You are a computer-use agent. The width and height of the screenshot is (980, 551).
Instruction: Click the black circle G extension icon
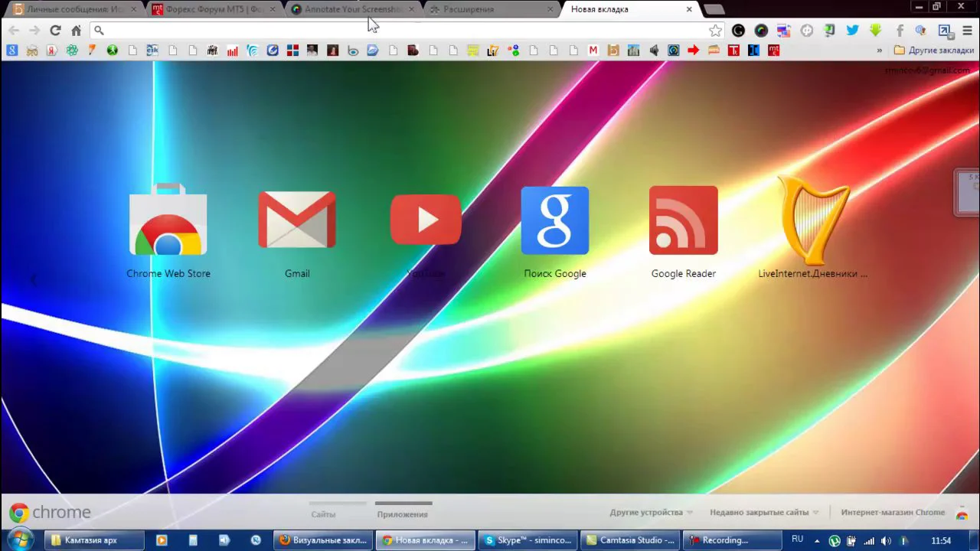point(738,31)
